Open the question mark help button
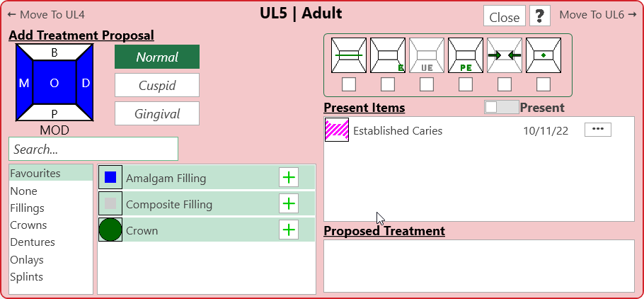Viewport: 644px width, 299px height. click(x=540, y=16)
